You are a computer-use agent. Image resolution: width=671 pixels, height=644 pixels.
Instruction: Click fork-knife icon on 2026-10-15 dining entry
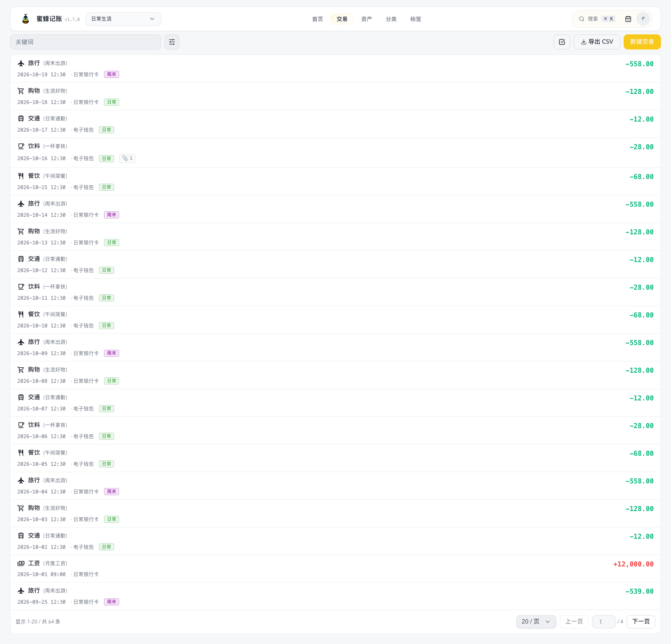[x=21, y=176]
